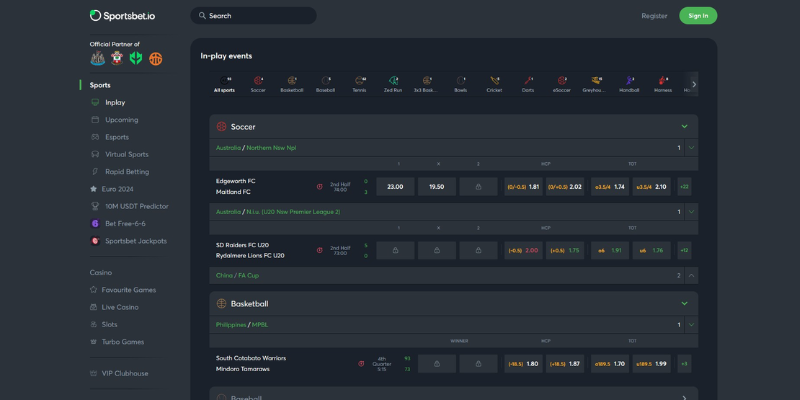
Task: Click the orange basketball partner logo
Action: (156, 59)
